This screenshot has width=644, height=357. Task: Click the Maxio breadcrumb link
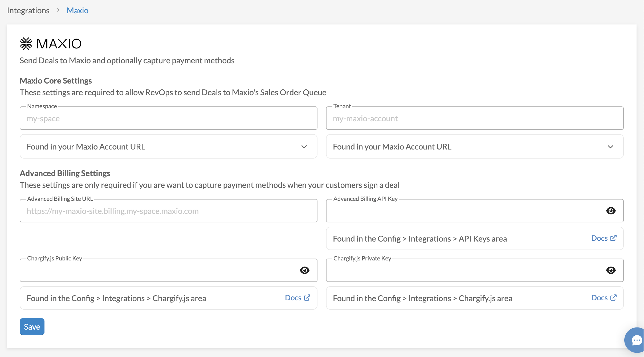[x=78, y=10]
